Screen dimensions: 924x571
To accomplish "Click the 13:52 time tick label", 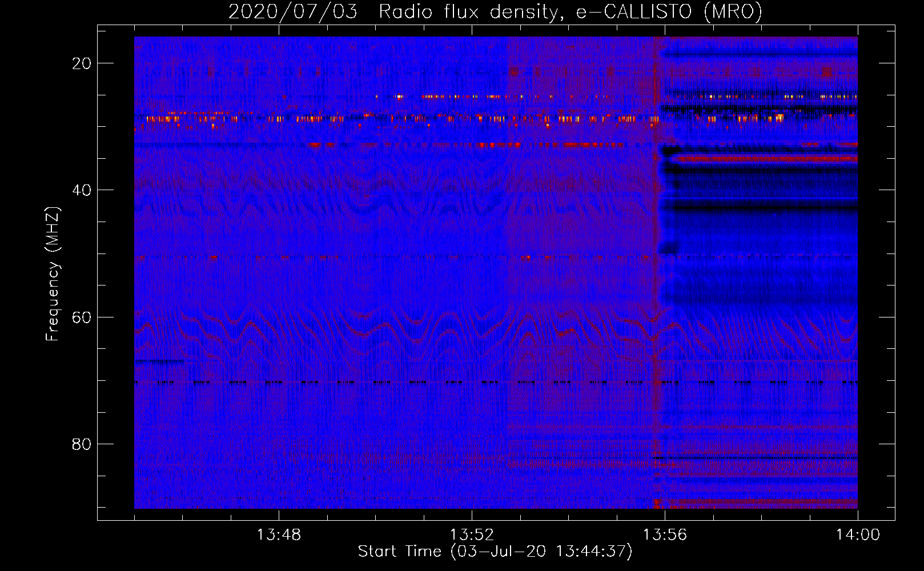I will [x=472, y=535].
